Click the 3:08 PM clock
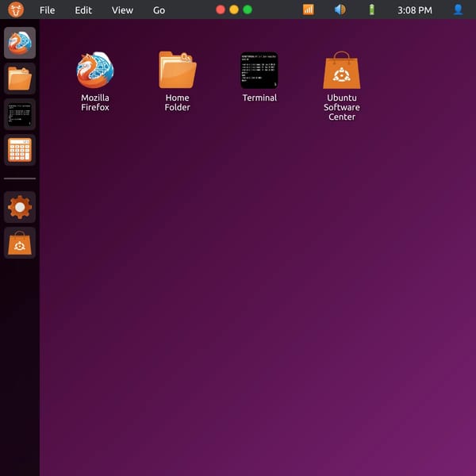Image resolution: width=476 pixels, height=476 pixels. (x=415, y=10)
